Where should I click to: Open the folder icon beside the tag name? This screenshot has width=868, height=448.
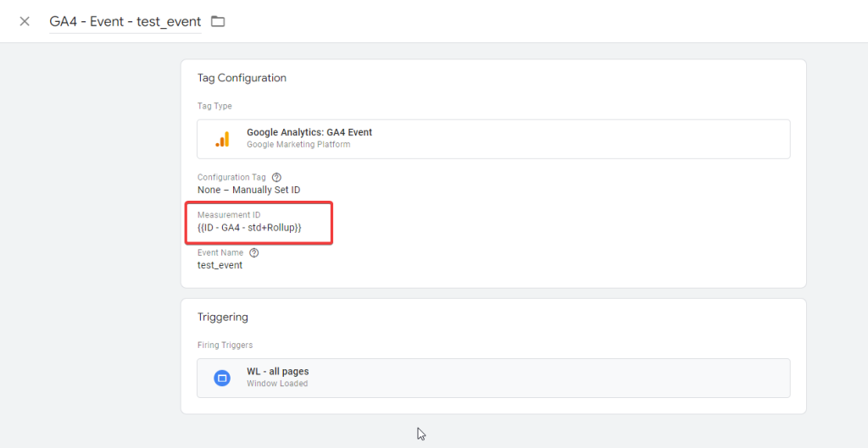(218, 21)
